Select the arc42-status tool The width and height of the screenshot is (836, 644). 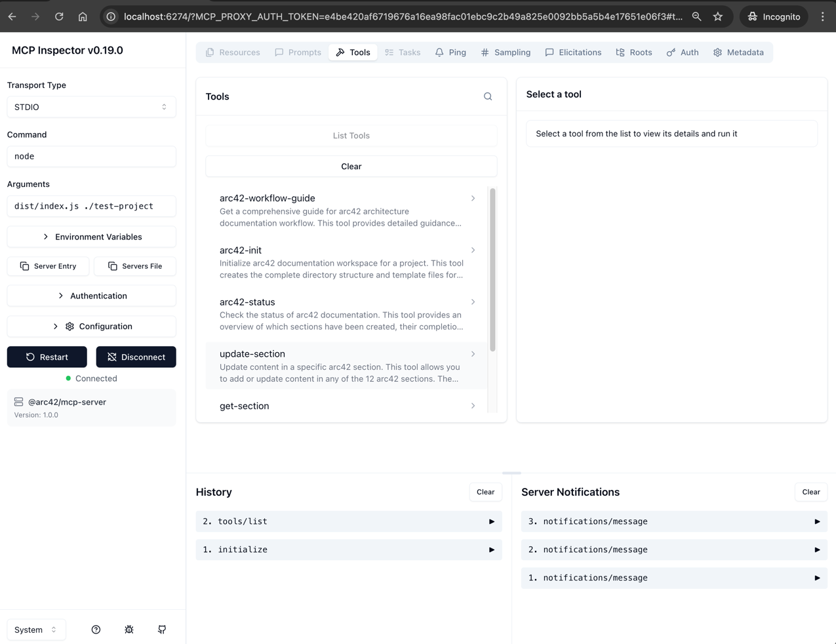pos(347,314)
